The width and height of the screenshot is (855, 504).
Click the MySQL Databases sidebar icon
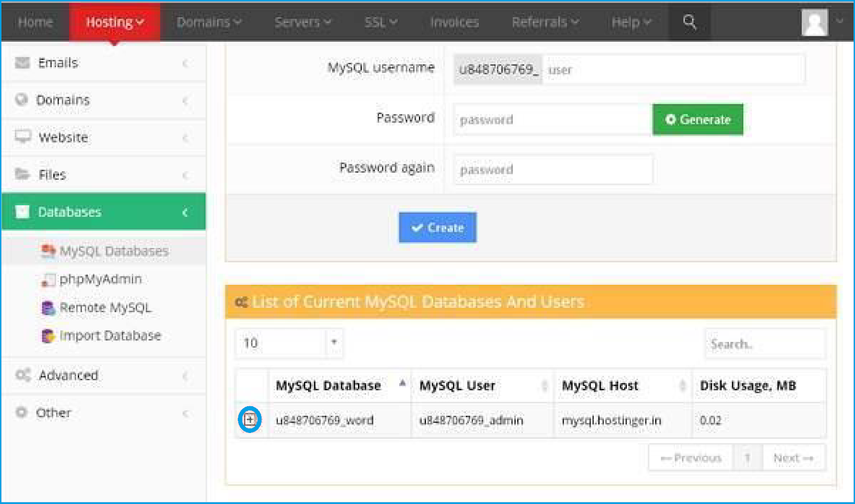(x=48, y=251)
